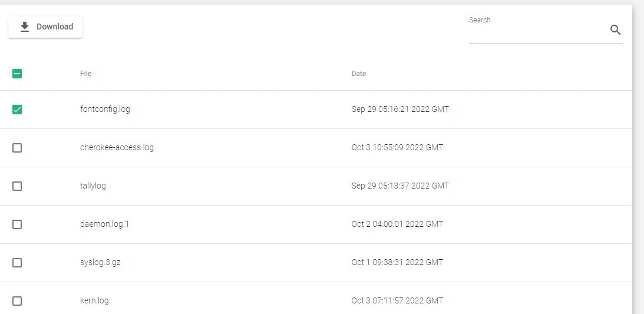Sort by the Date column header

point(359,74)
